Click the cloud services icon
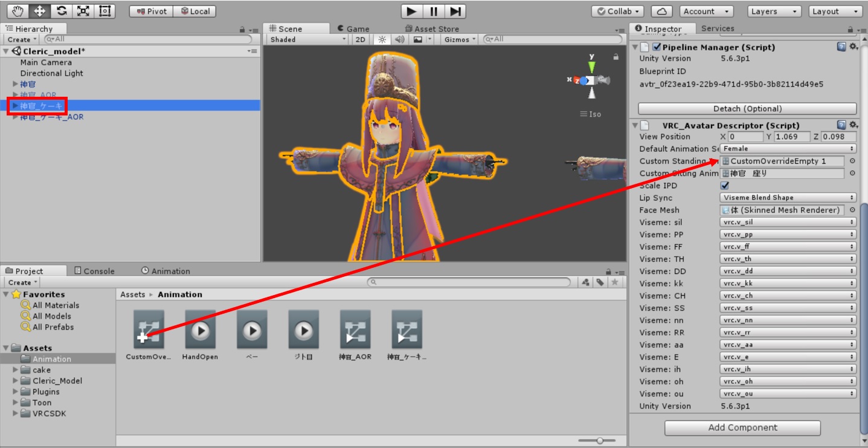The width and height of the screenshot is (868, 448). 662,11
